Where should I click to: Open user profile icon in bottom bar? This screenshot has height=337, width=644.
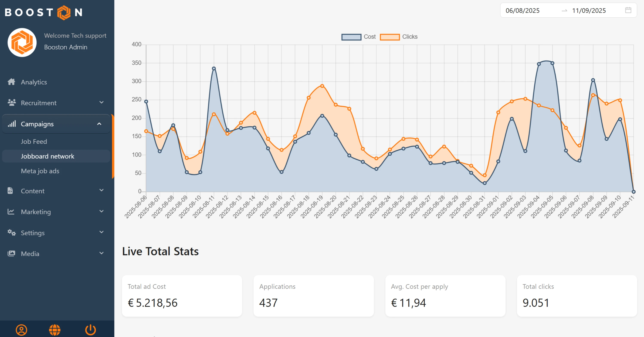point(21,330)
